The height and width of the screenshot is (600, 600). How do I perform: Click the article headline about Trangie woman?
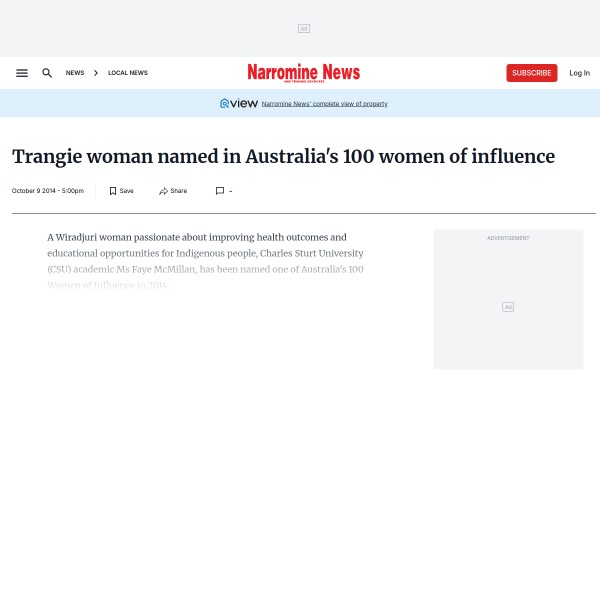click(x=283, y=157)
